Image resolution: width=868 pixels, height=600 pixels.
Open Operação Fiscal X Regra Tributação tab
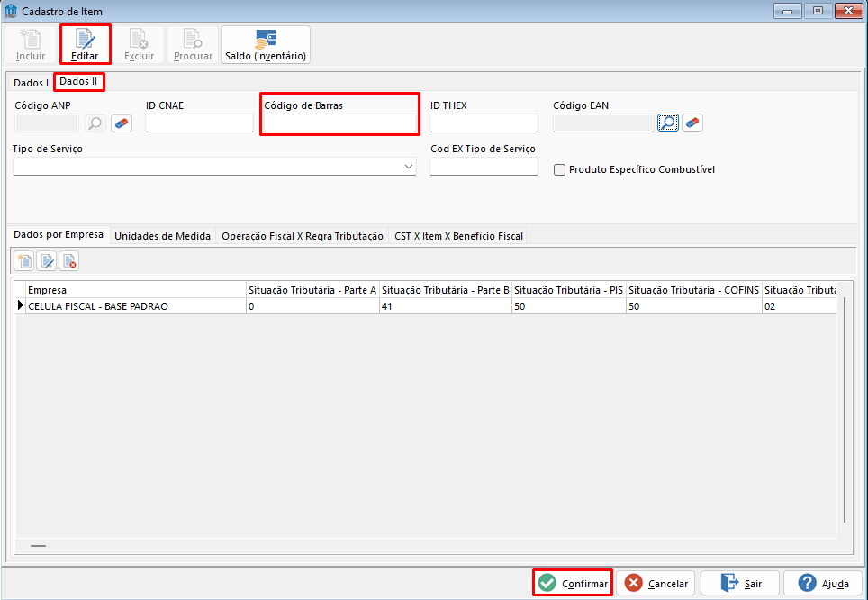tap(303, 236)
